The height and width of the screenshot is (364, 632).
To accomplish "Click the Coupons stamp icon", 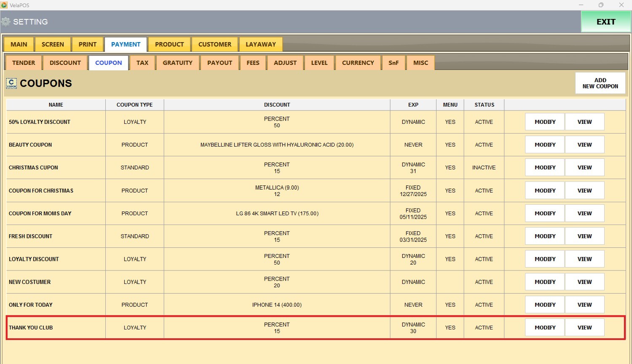I will click(x=11, y=83).
